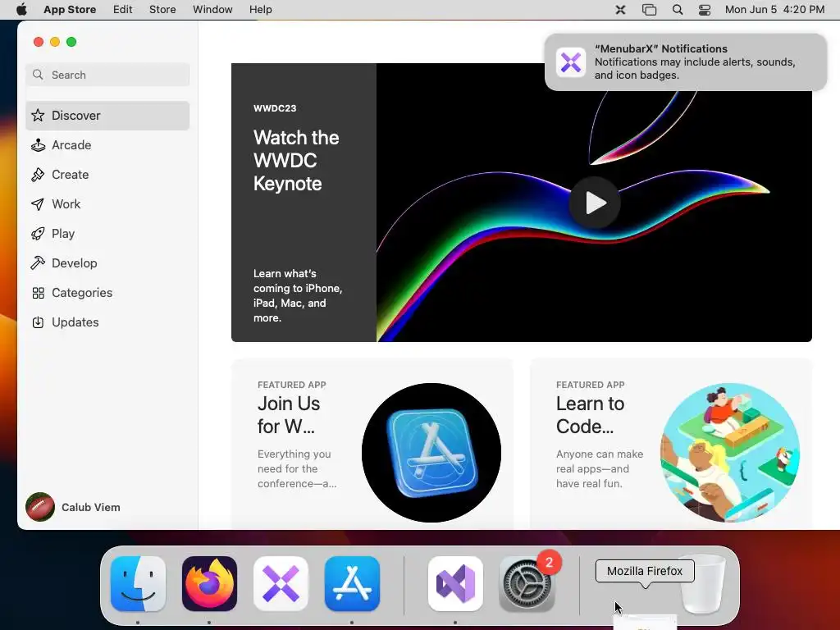Click the Develop hammer icon
The height and width of the screenshot is (630, 840).
click(38, 263)
